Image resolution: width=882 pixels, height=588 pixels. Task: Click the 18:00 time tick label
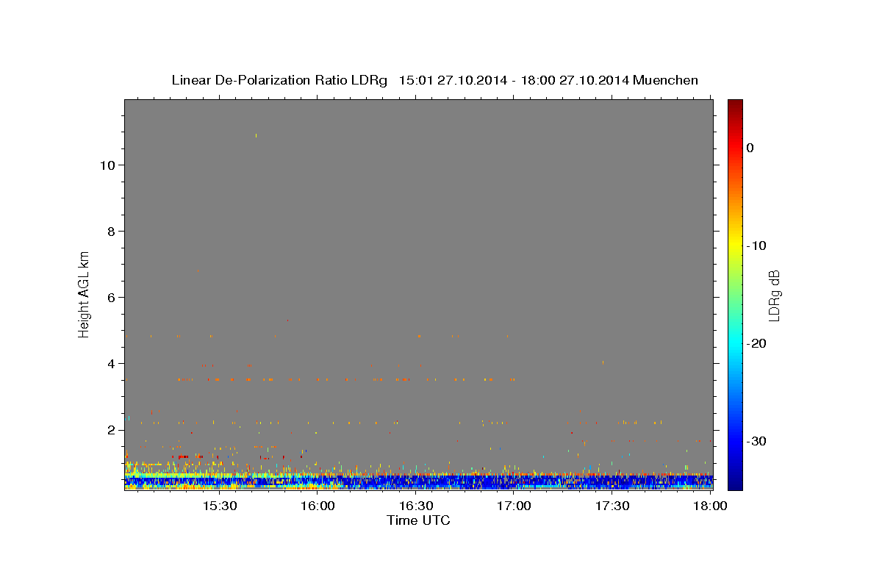pos(711,506)
